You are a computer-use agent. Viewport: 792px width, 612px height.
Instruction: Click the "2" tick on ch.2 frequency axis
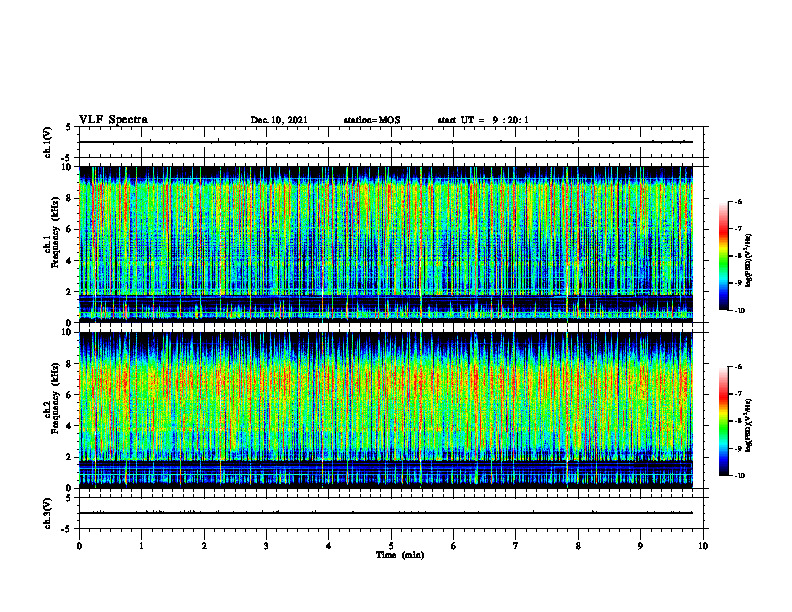pyautogui.click(x=70, y=457)
